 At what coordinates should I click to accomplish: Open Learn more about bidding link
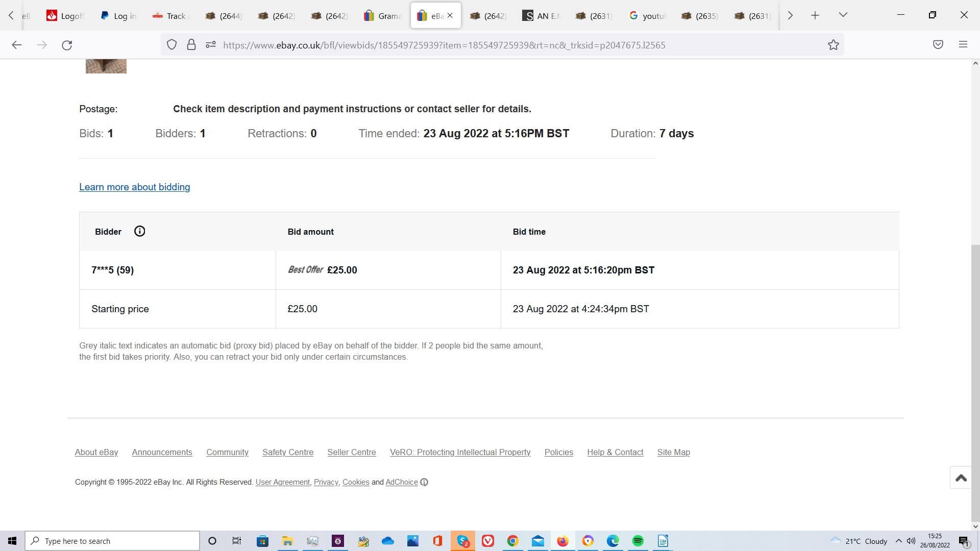tap(134, 187)
